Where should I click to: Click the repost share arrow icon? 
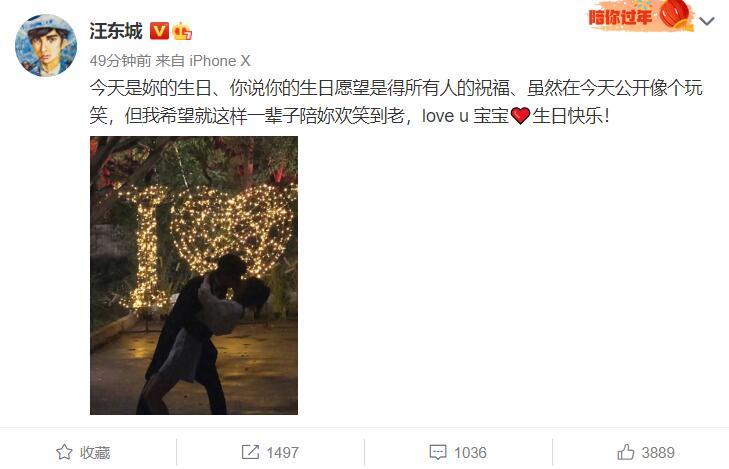(250, 452)
